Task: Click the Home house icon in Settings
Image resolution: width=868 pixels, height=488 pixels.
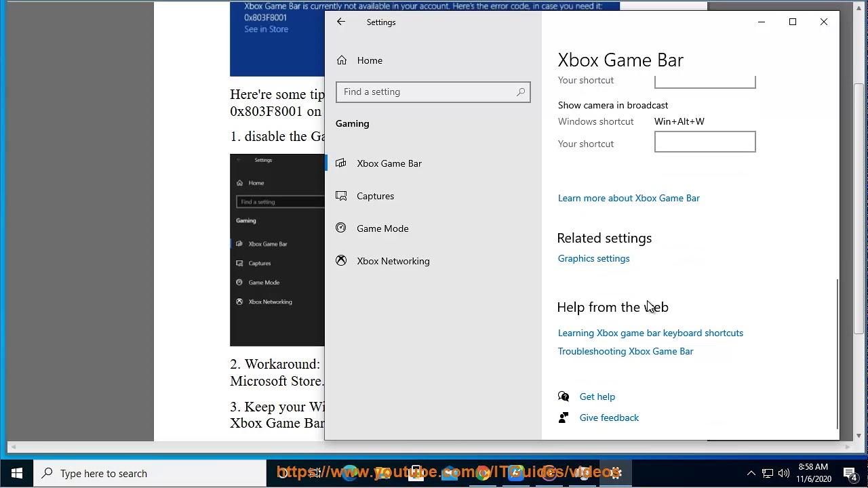Action: point(342,60)
